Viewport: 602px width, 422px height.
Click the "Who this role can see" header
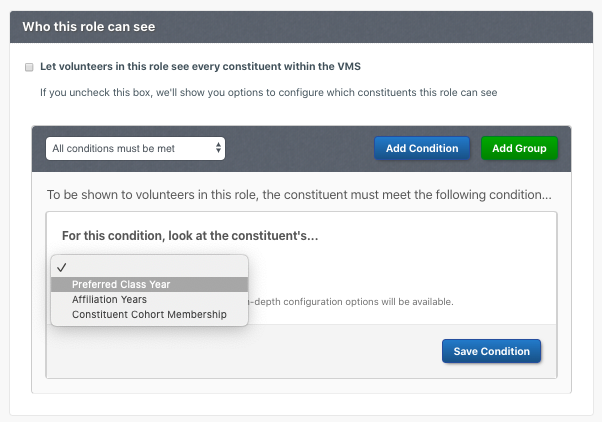pos(89,27)
